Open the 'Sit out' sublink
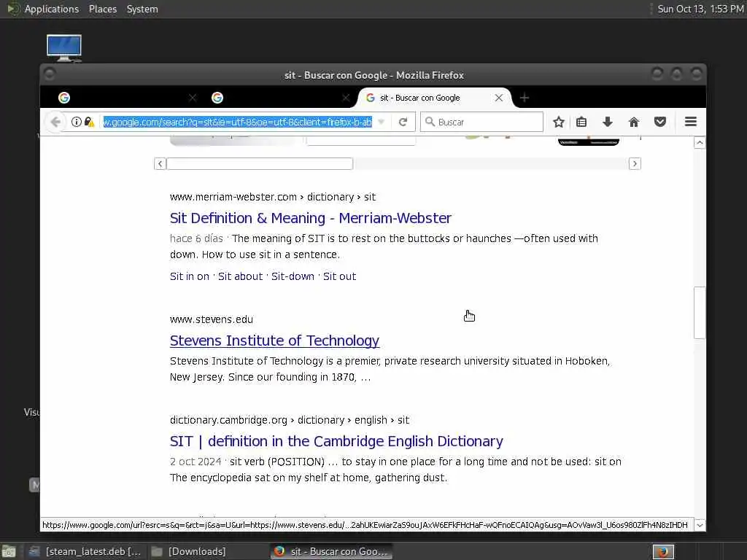747x560 pixels. click(x=340, y=276)
